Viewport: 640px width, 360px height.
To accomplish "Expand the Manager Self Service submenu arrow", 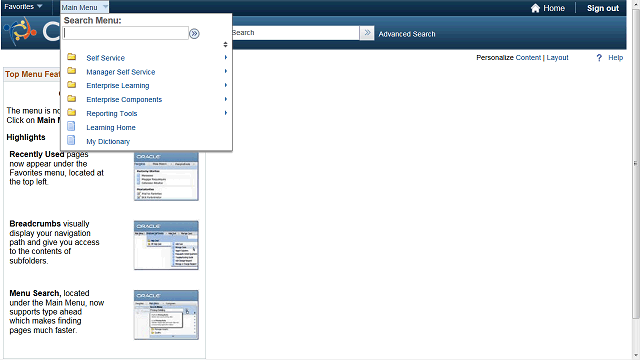I will point(225,71).
